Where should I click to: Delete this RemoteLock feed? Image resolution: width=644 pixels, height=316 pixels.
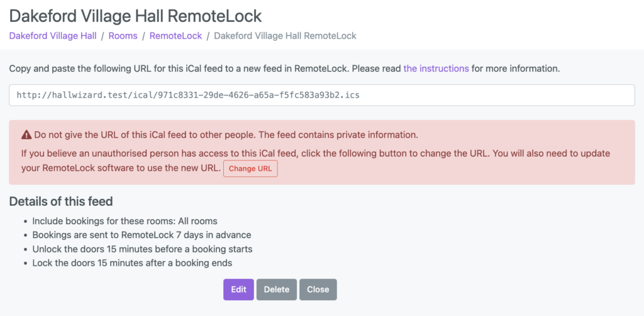277,290
